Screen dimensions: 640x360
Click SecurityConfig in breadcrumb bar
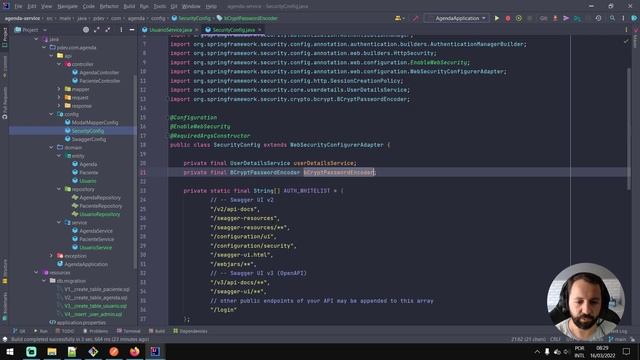click(x=194, y=18)
